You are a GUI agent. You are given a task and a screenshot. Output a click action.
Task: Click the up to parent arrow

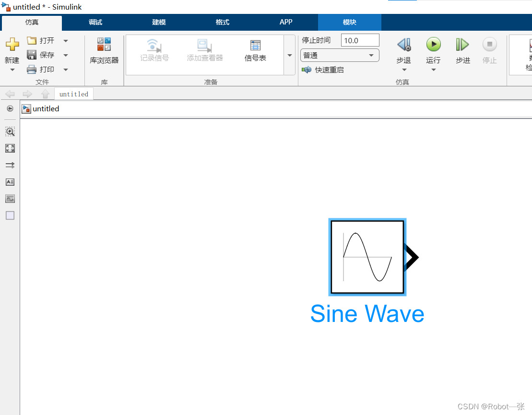coord(45,94)
